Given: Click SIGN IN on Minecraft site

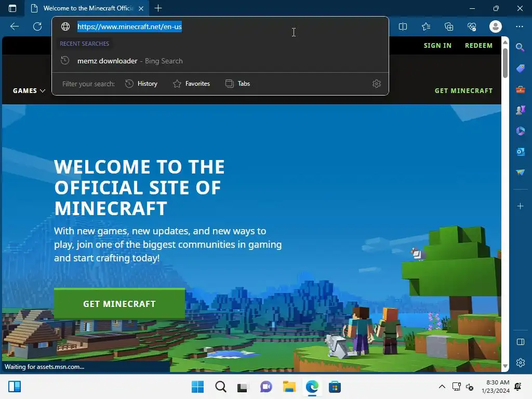Looking at the screenshot, I should 437,46.
